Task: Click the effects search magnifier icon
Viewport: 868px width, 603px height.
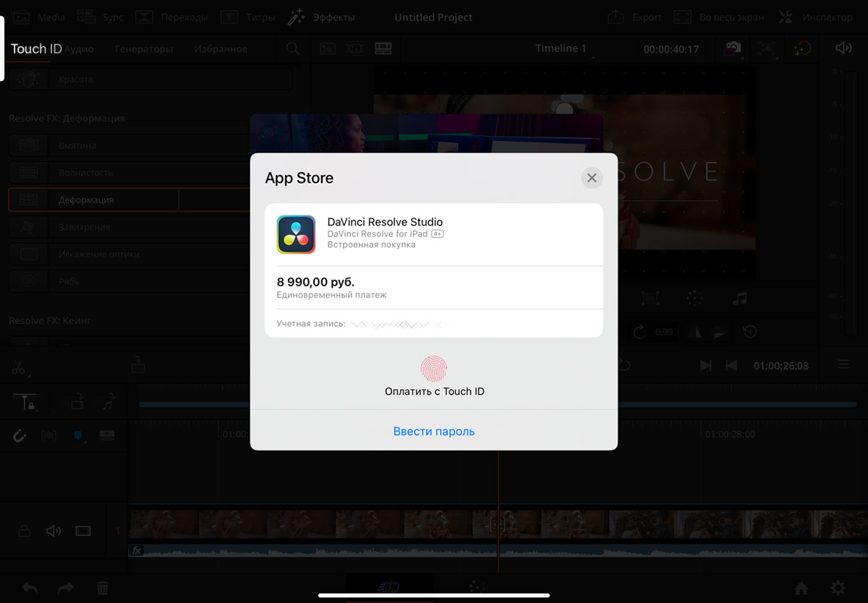Action: [292, 49]
